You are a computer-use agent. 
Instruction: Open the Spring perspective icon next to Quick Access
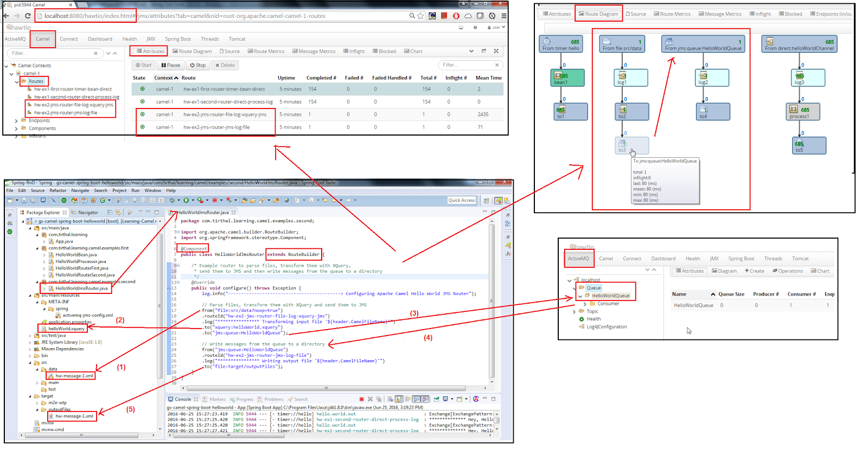498,200
